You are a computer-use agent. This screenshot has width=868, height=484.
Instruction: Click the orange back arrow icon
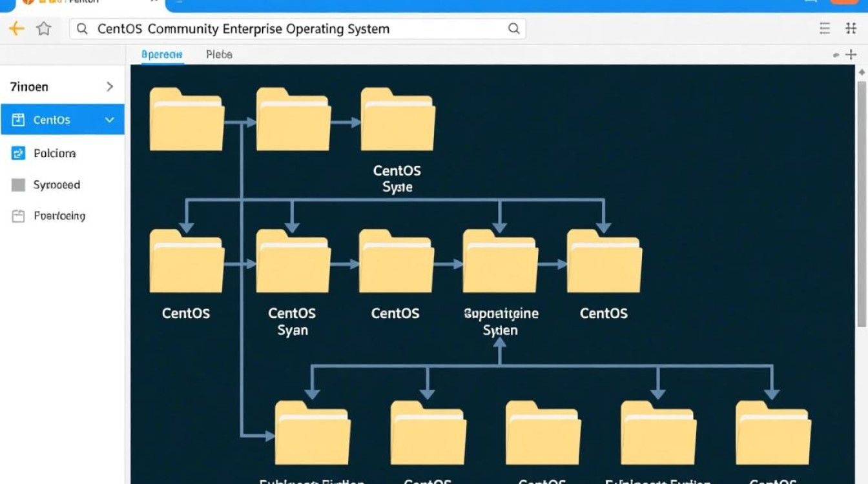[x=16, y=28]
